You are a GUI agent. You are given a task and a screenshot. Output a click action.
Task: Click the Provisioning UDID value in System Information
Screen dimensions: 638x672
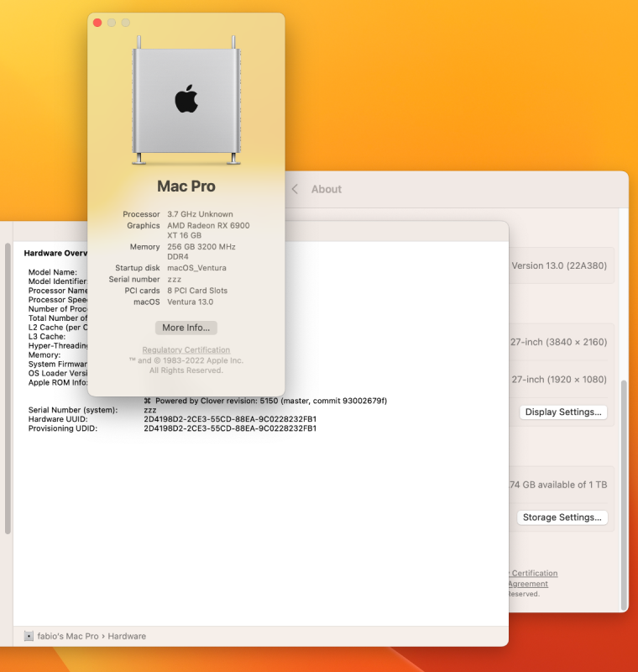click(230, 428)
